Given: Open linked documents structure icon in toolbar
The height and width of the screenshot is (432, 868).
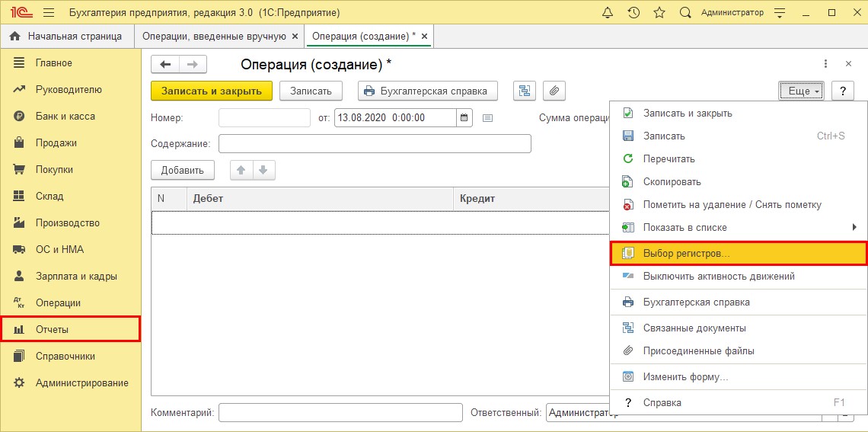Looking at the screenshot, I should 525,91.
